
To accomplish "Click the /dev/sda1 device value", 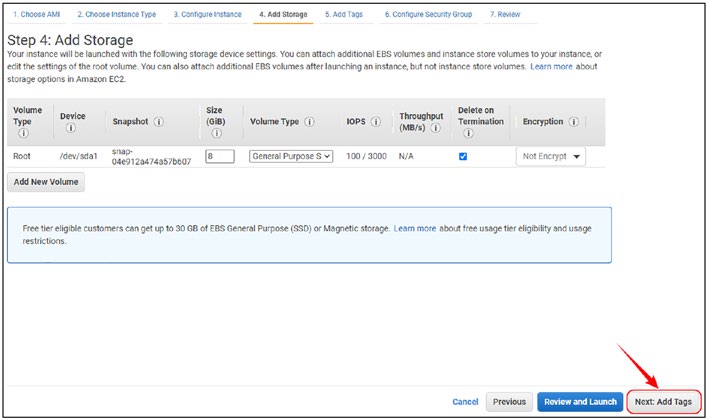I will tap(79, 156).
